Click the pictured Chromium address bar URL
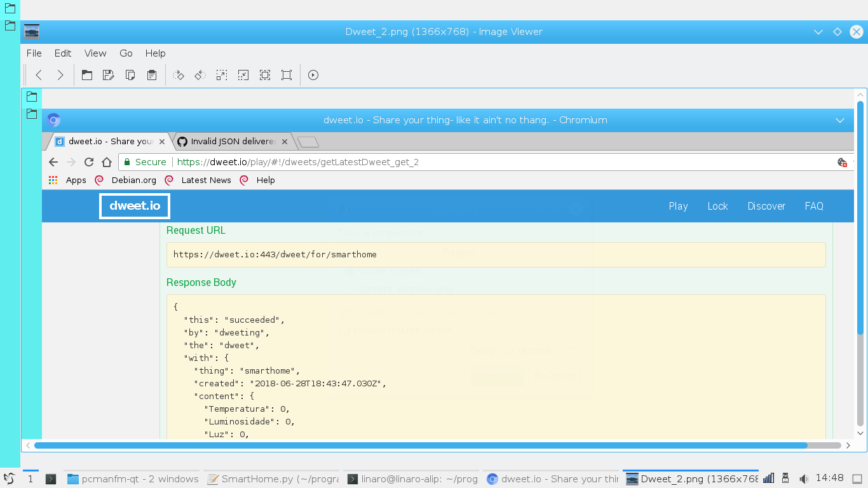This screenshot has width=868, height=488. point(297,162)
